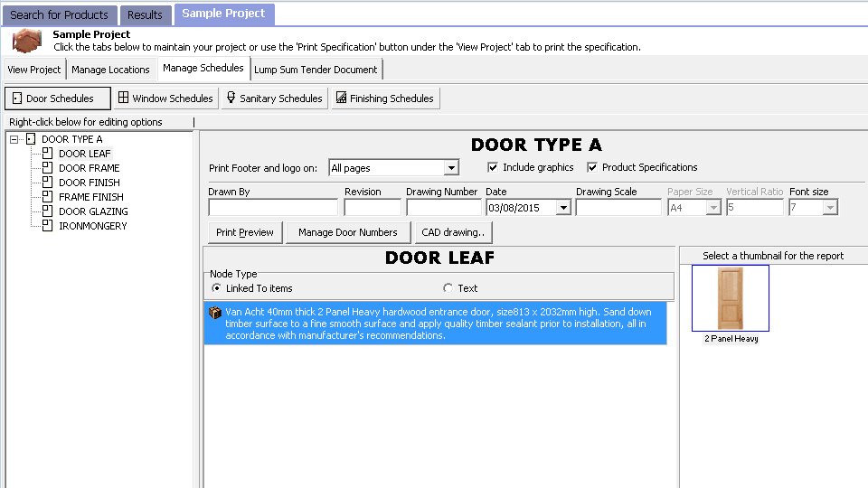Select the DOOR FRAME tree label
Image resolution: width=868 pixels, height=488 pixels.
click(90, 168)
